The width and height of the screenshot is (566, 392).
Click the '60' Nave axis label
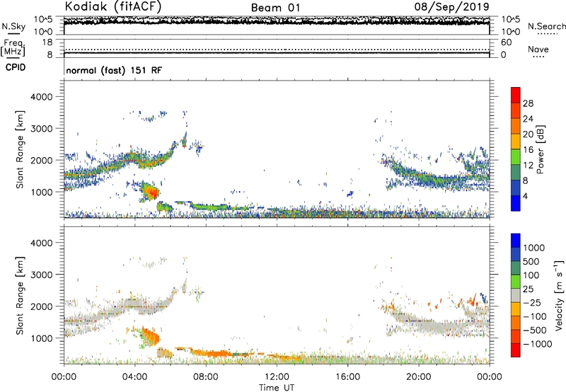click(507, 42)
